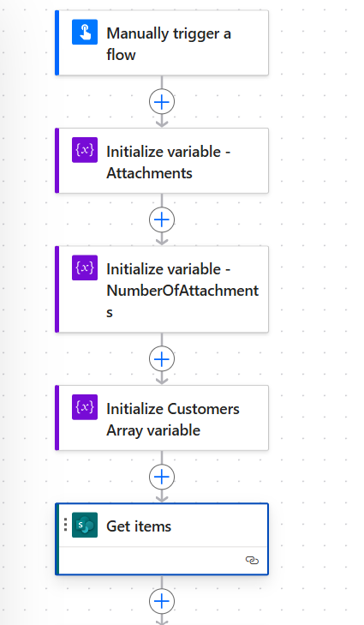
Task: Click arrow connector entering Initialize variable - Attachments
Action: (x=162, y=123)
